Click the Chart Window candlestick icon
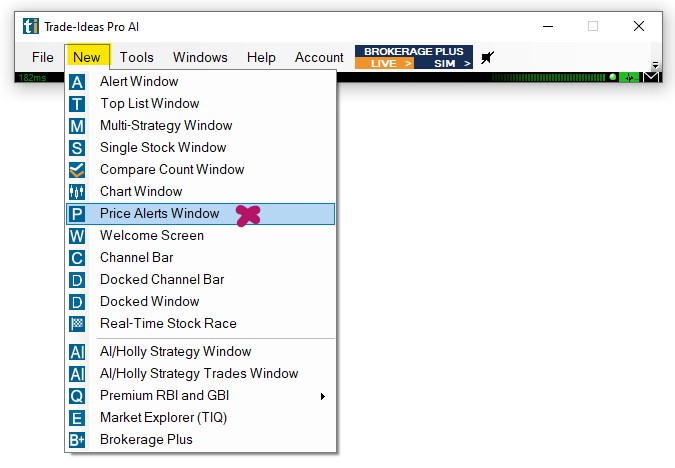The image size is (675, 468). (x=77, y=192)
